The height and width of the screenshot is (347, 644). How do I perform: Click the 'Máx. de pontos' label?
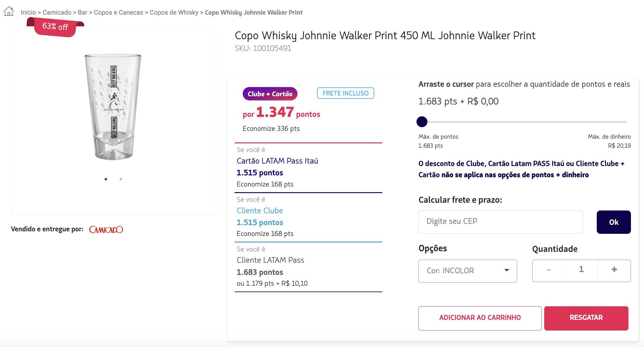[438, 137]
